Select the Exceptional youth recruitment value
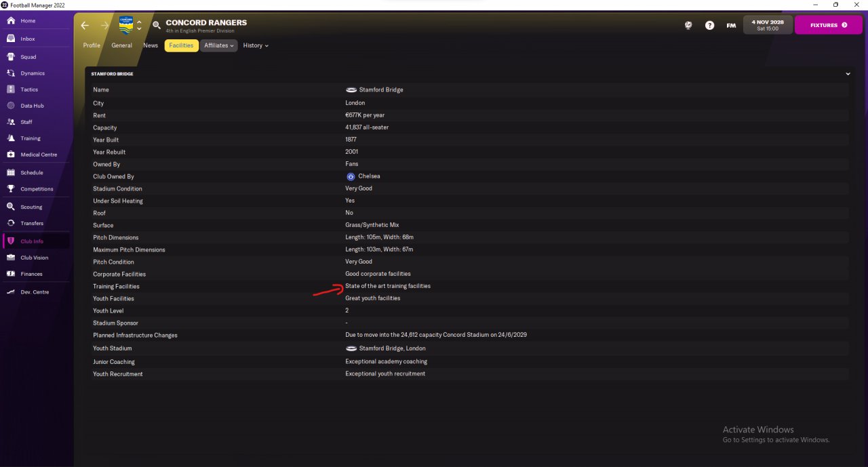Image resolution: width=868 pixels, height=467 pixels. tap(385, 374)
